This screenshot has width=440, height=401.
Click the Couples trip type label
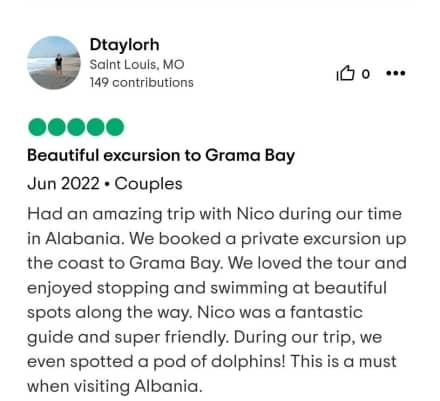(148, 184)
